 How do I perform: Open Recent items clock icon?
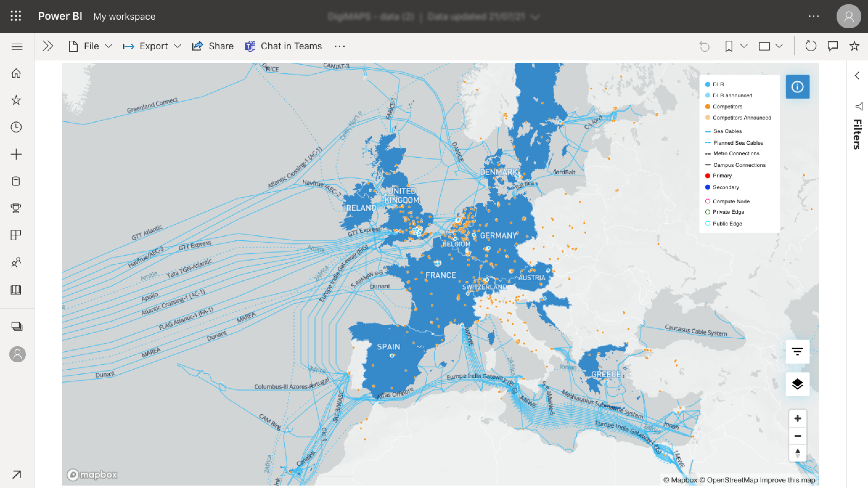[16, 127]
